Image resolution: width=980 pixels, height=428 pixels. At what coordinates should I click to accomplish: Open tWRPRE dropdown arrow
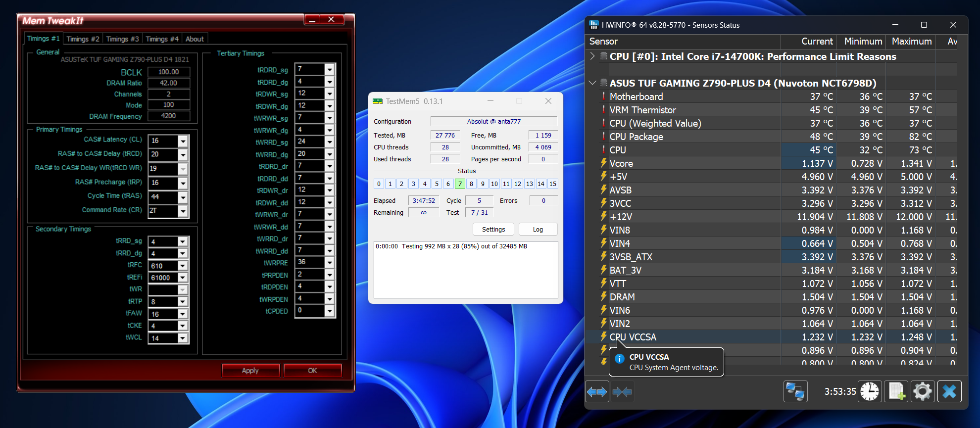[329, 263]
